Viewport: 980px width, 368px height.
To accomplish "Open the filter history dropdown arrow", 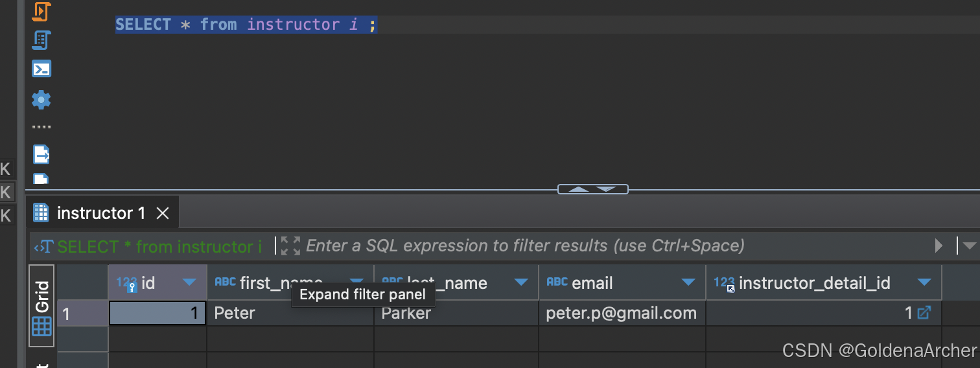I will click(x=970, y=246).
